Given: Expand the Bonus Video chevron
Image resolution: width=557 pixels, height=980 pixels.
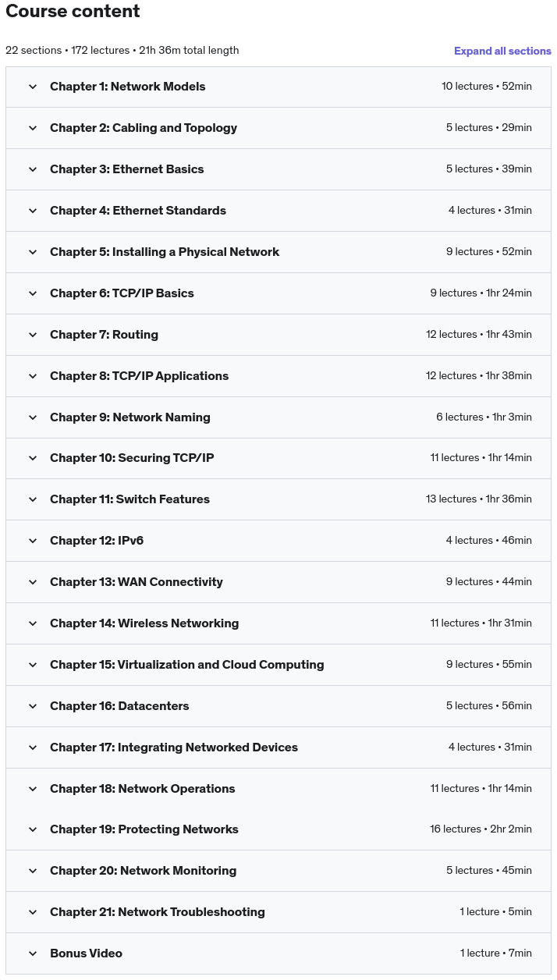Looking at the screenshot, I should coord(33,953).
